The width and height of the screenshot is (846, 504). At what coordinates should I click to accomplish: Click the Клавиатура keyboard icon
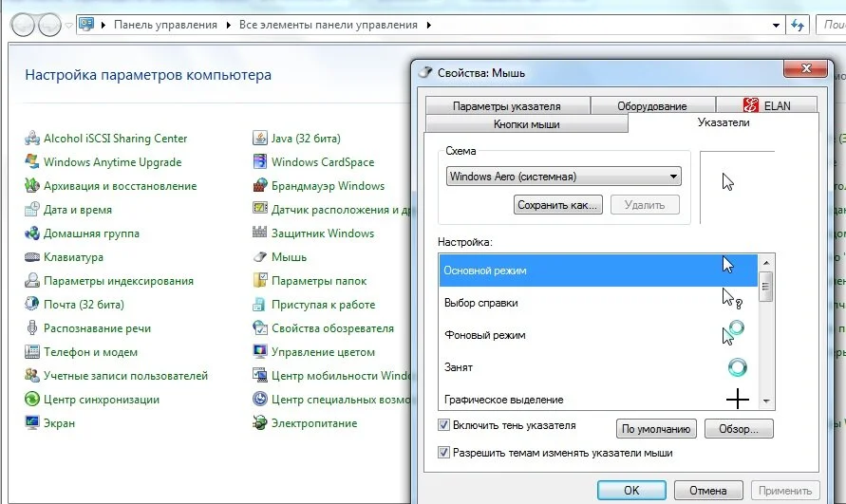pos(32,257)
